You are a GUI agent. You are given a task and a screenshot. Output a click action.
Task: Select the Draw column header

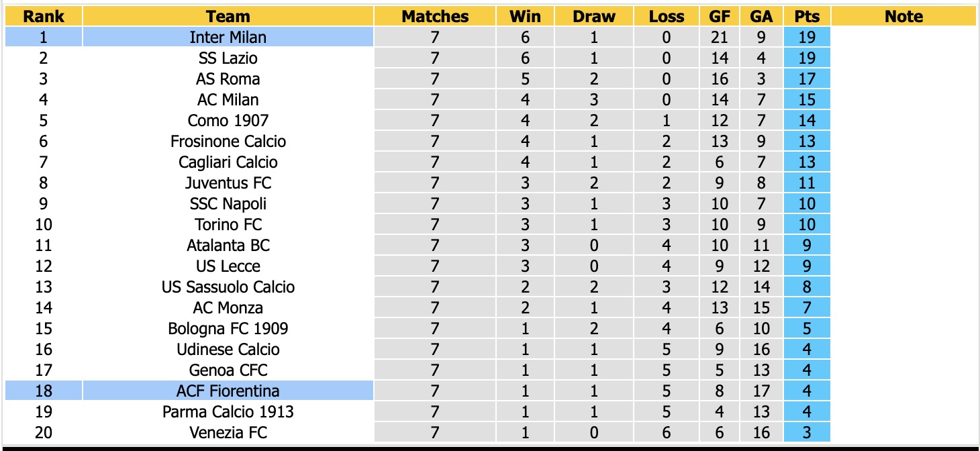[x=594, y=17]
